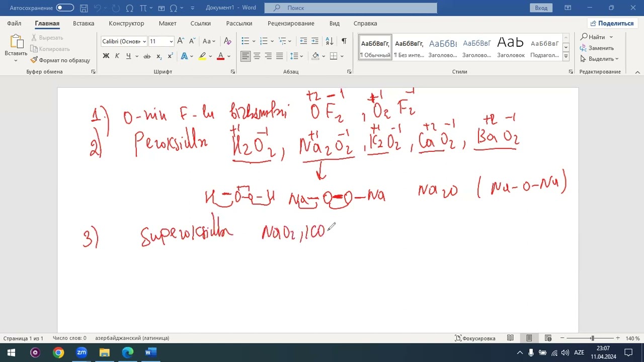
Task: Apply the Обычный style
Action: pos(375,48)
